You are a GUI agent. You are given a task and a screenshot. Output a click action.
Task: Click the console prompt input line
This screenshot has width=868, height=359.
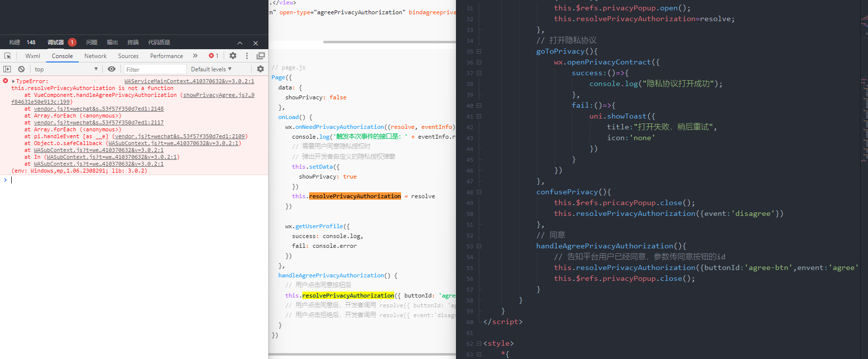point(138,180)
